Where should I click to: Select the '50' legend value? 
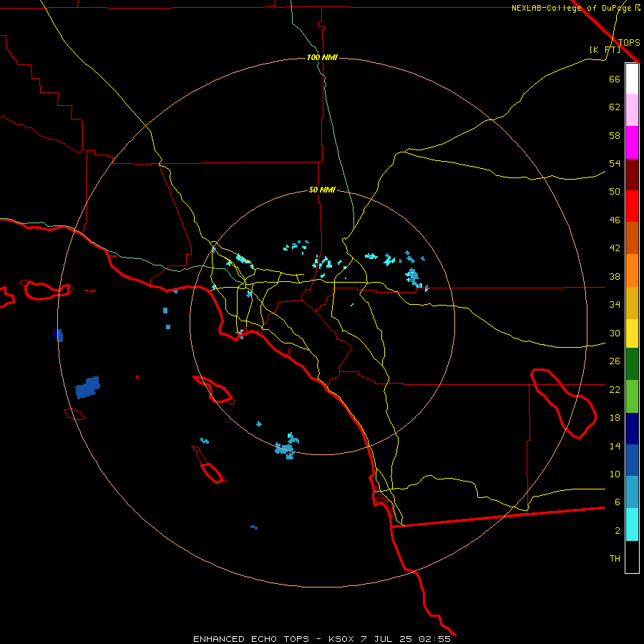coord(615,191)
